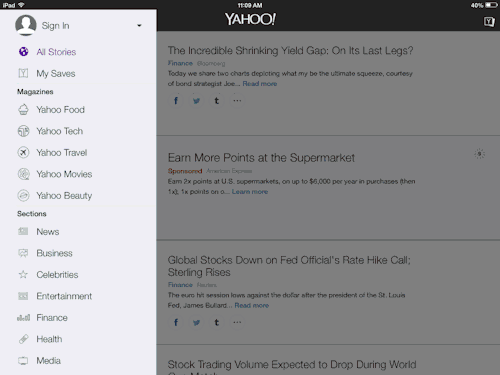Open My Saves list
500x375 pixels.
[56, 73]
